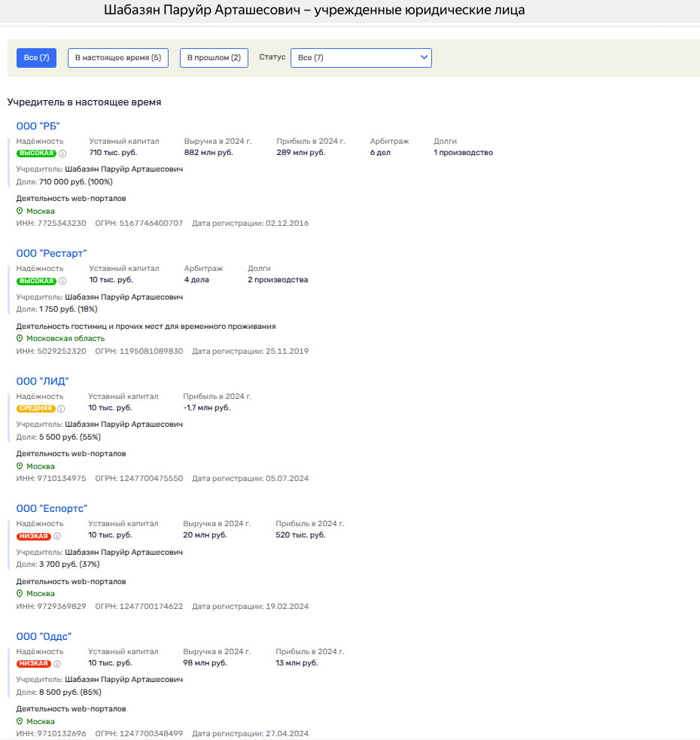
Task: Click location pin icon for Московская область
Action: point(20,339)
